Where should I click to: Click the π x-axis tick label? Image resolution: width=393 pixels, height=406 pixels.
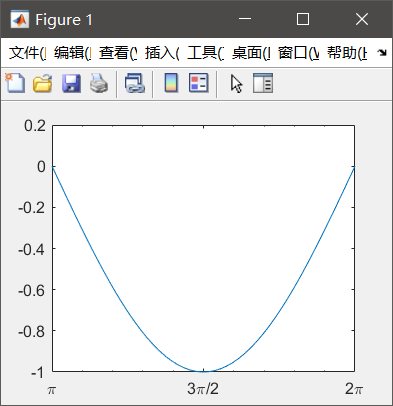[51, 390]
